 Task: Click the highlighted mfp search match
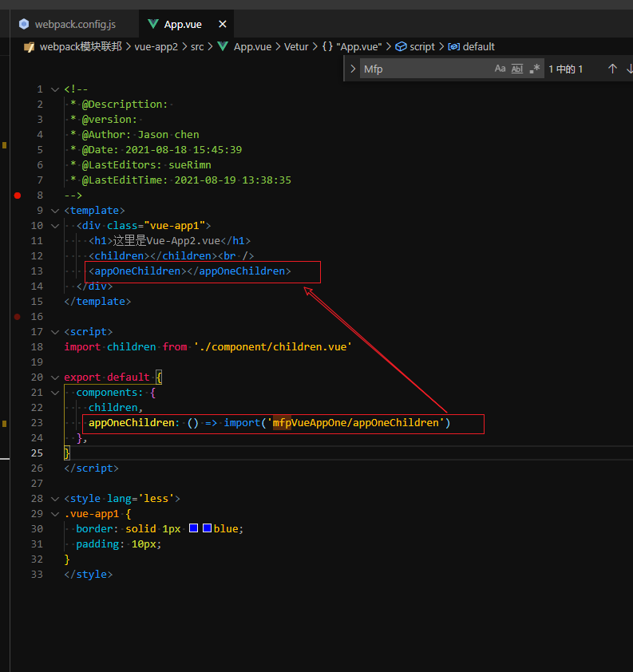[x=282, y=423]
